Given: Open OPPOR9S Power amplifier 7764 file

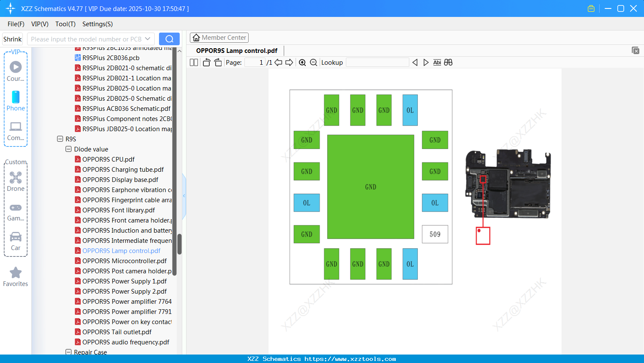Looking at the screenshot, I should tap(123, 302).
